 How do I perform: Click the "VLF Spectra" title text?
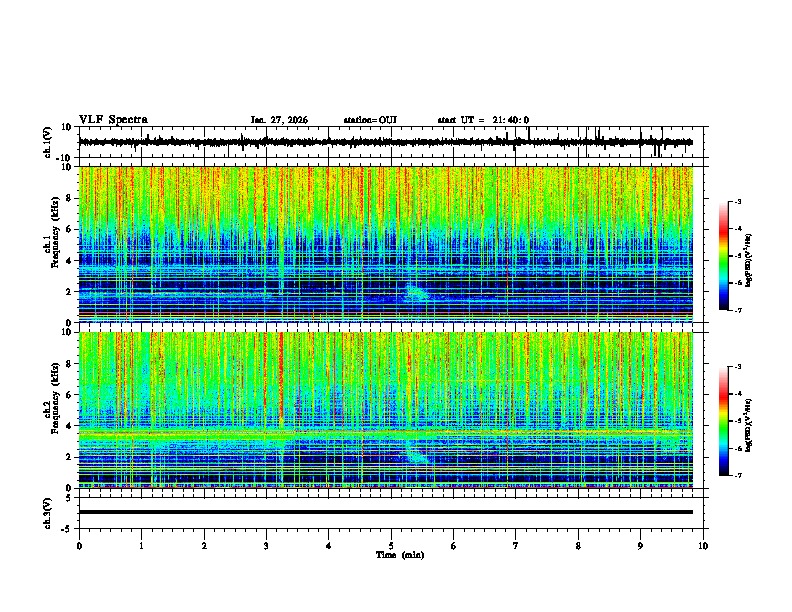click(113, 120)
